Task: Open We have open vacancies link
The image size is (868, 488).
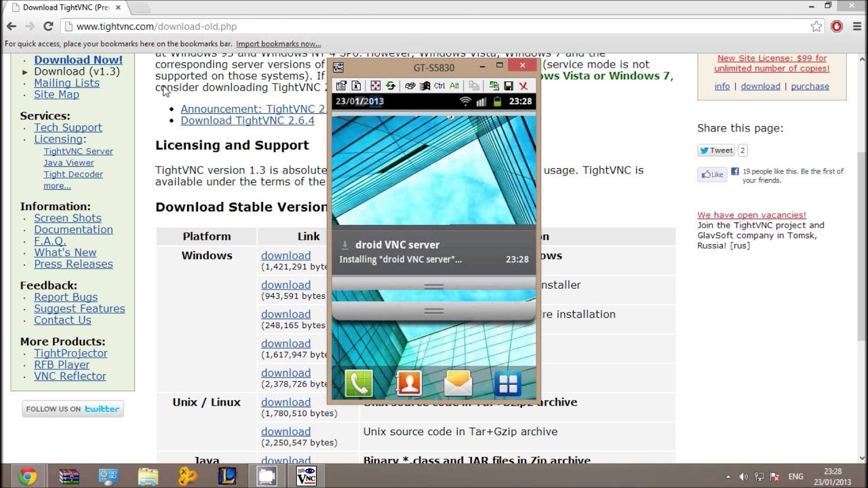Action: tap(751, 215)
